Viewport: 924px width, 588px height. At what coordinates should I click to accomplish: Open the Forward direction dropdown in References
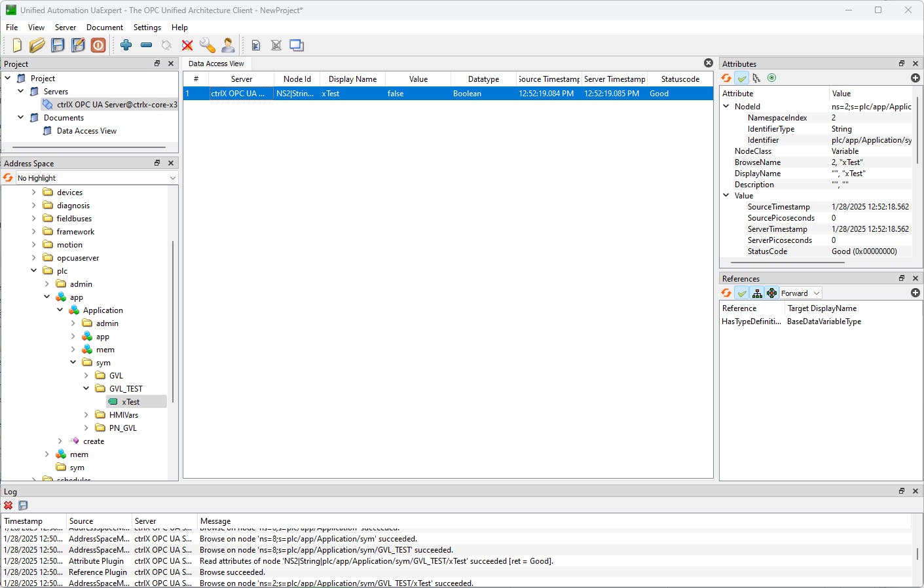(800, 293)
